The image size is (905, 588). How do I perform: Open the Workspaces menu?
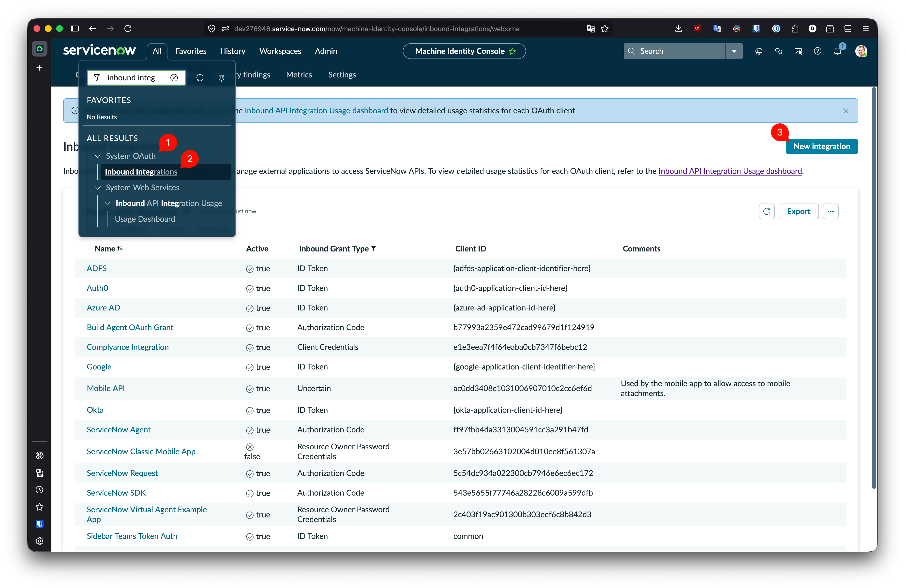pos(280,51)
